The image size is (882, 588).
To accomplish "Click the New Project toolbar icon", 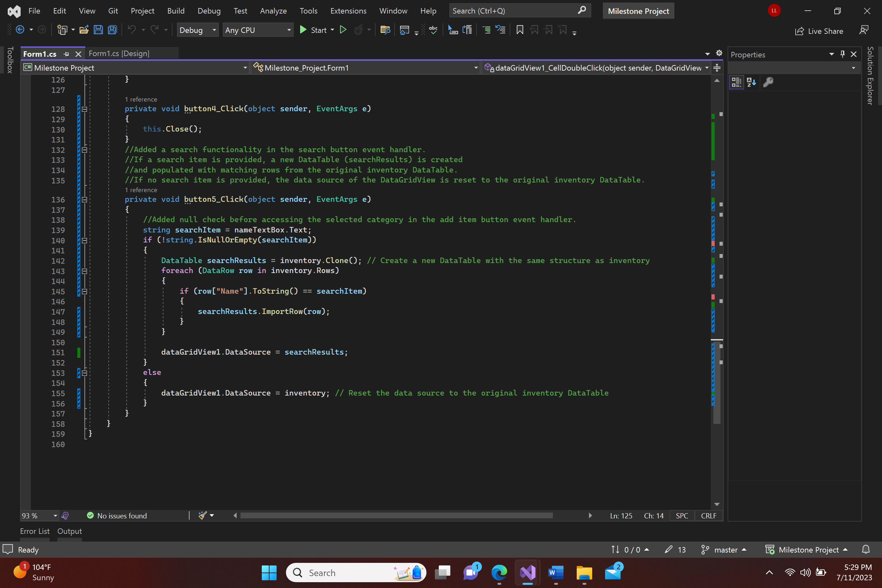I will [x=62, y=30].
